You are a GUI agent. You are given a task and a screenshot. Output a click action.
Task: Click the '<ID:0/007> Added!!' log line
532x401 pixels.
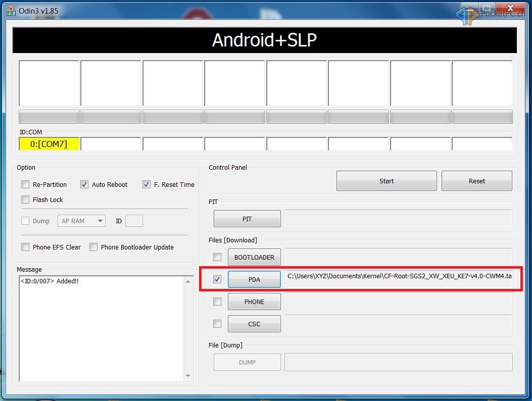point(50,281)
